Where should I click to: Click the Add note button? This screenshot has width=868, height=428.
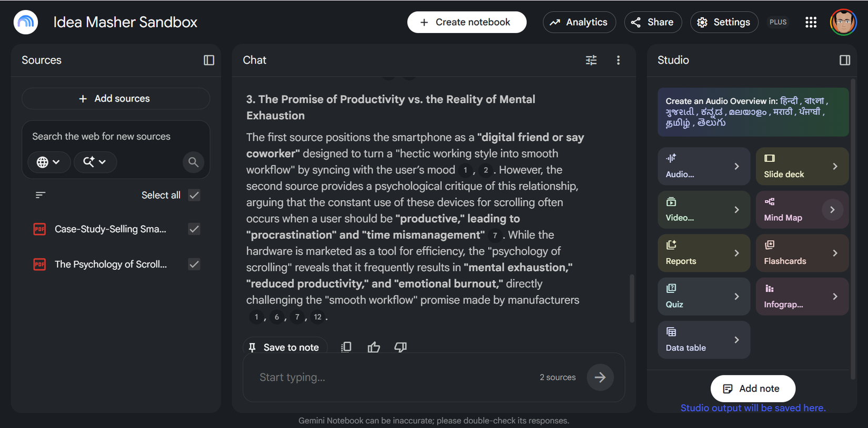click(752, 389)
